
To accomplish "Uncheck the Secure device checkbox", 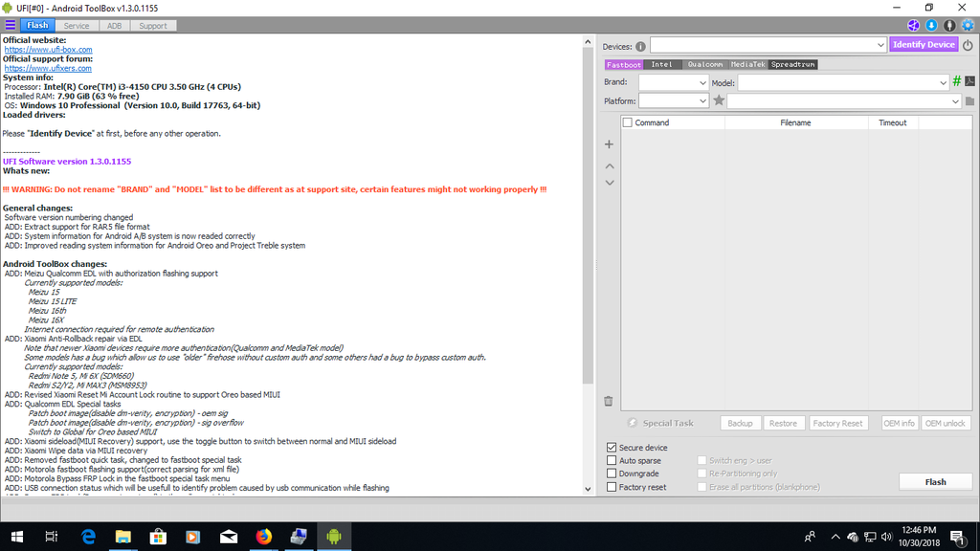I will pos(612,448).
